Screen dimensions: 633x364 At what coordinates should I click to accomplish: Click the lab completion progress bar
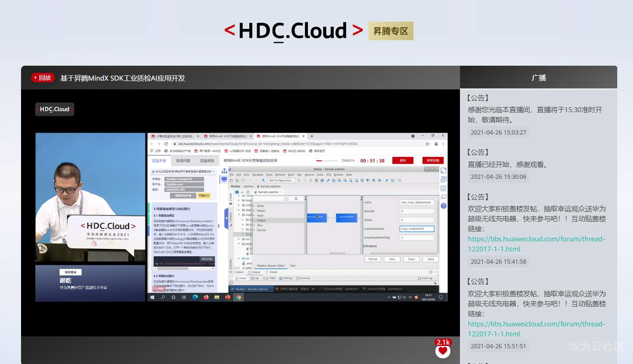[x=328, y=161]
